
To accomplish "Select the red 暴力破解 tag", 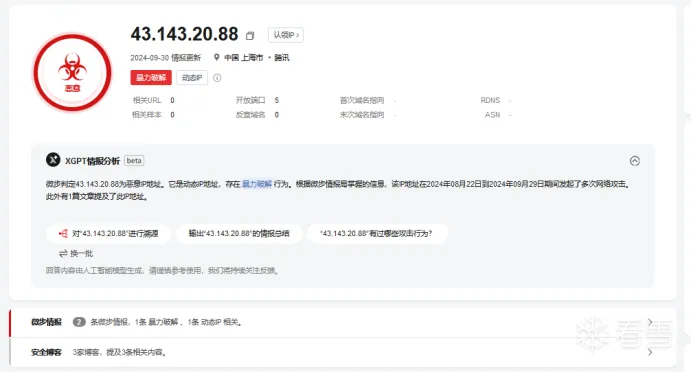I will (151, 78).
